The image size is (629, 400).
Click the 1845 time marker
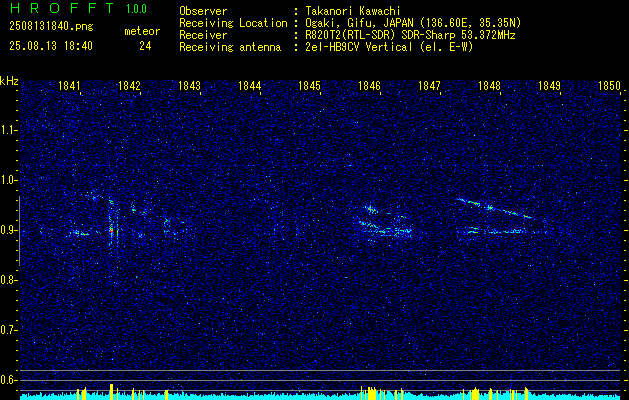click(x=310, y=86)
